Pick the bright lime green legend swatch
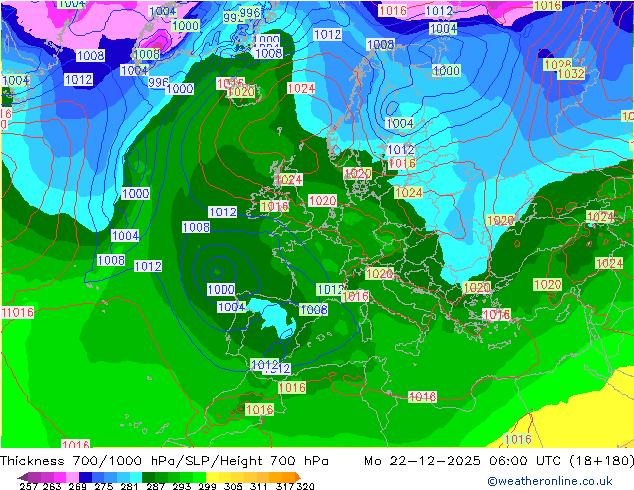 pyautogui.click(x=199, y=477)
